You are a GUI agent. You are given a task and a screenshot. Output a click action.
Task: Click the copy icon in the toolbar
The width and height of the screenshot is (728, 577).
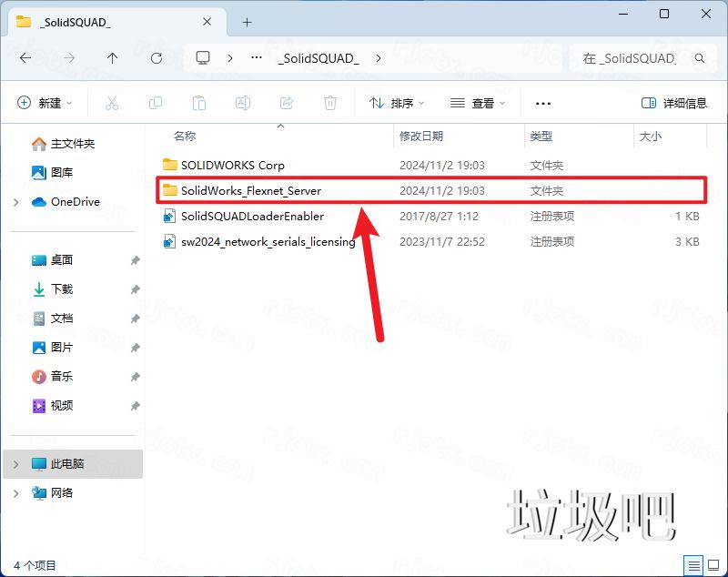point(156,102)
